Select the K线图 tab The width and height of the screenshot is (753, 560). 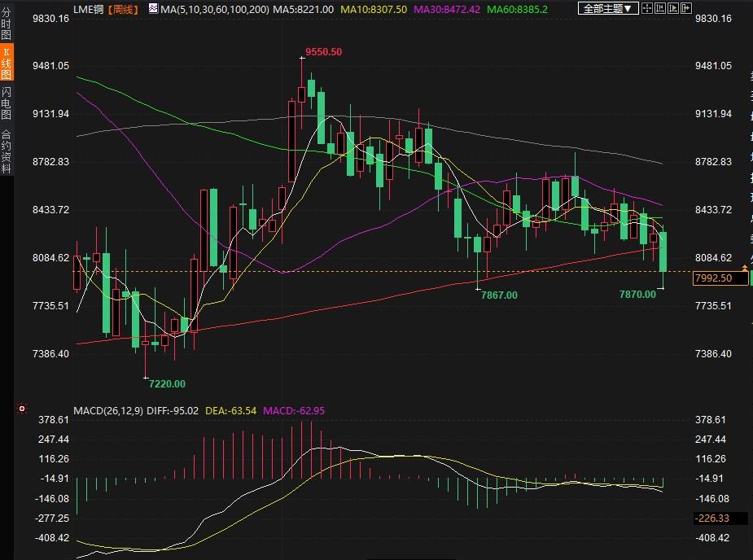7,63
